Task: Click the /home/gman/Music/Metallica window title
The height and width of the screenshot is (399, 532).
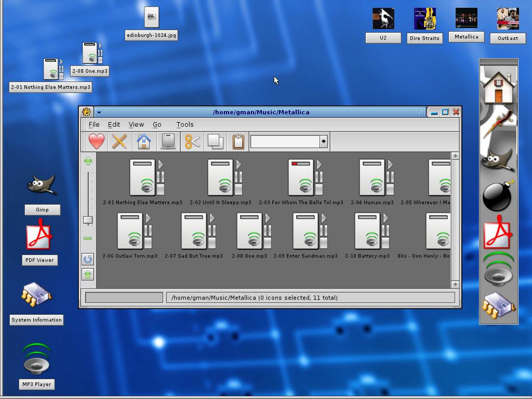Action: (x=261, y=112)
